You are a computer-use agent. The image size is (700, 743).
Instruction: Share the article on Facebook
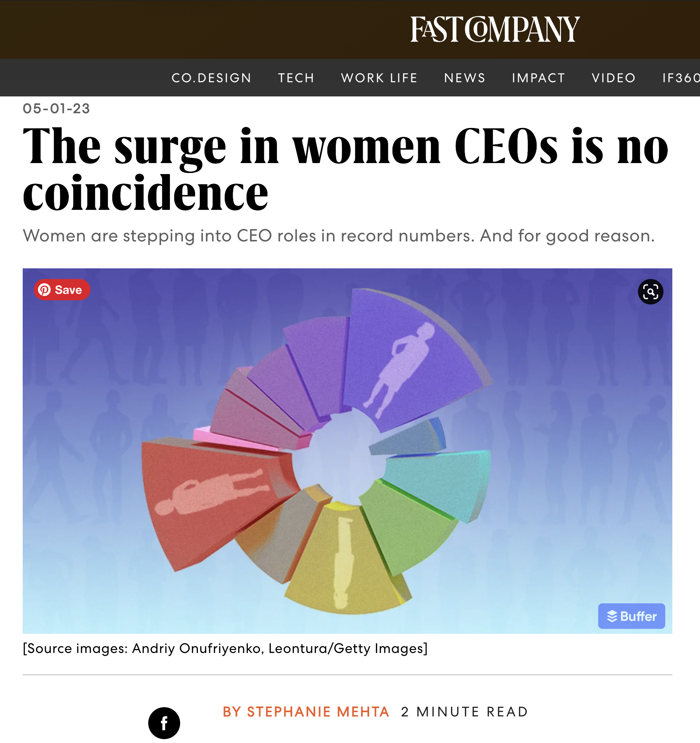(164, 723)
